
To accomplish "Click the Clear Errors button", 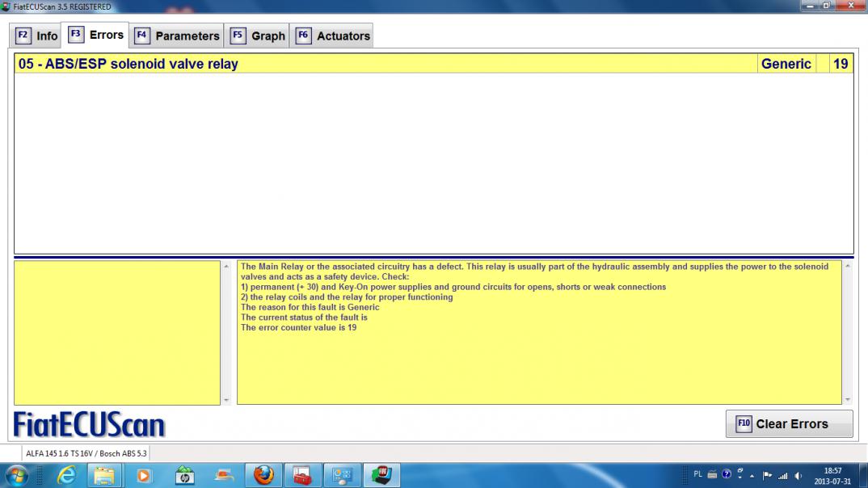I will (789, 424).
